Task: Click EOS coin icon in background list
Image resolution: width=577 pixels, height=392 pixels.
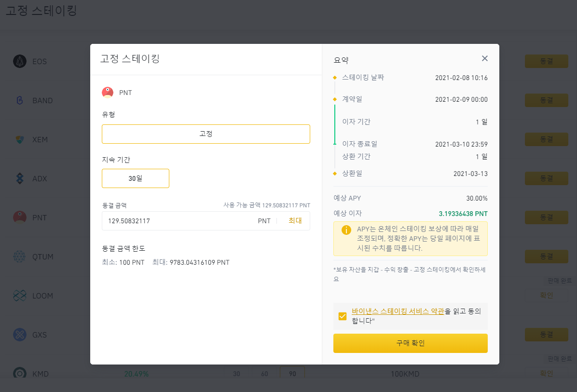Action: (x=19, y=61)
